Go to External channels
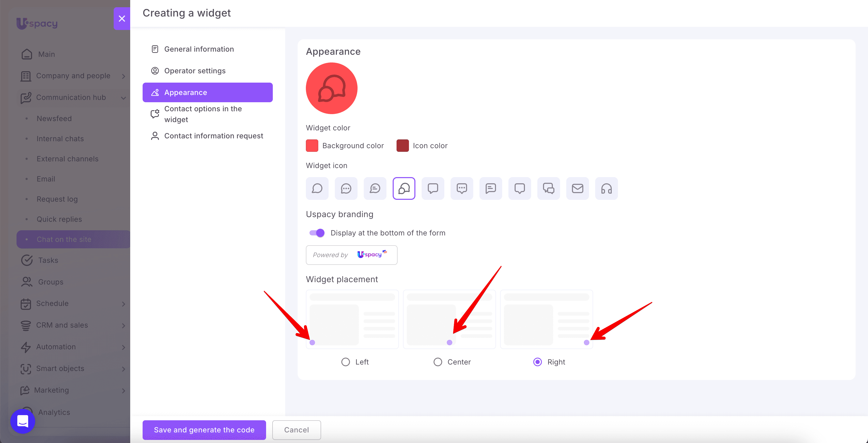This screenshot has height=443, width=868. [67, 159]
